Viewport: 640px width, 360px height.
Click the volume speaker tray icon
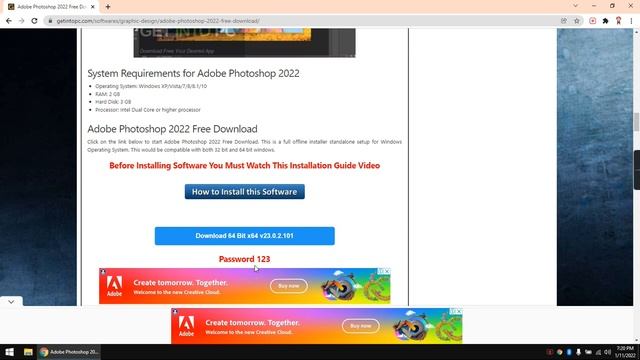coord(607,352)
